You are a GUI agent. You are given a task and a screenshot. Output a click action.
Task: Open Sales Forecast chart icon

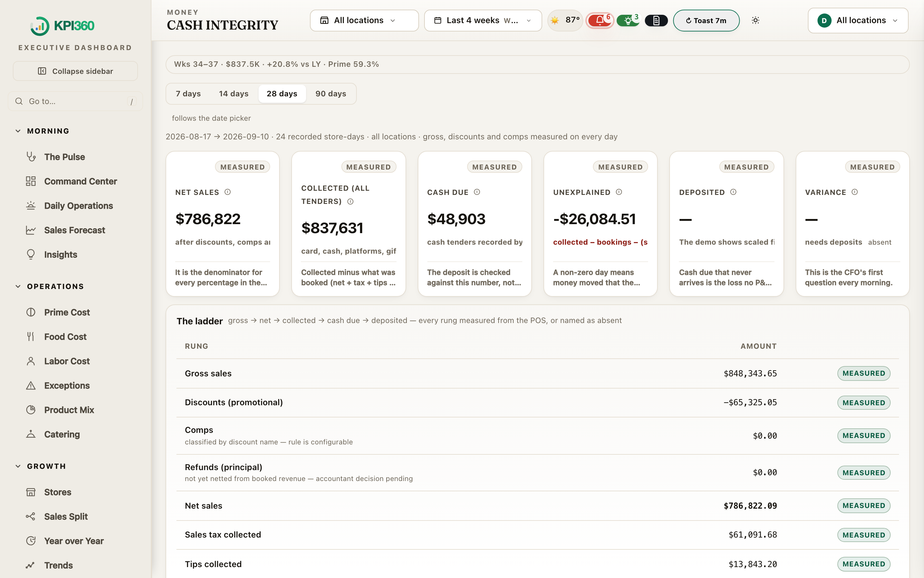[30, 230]
